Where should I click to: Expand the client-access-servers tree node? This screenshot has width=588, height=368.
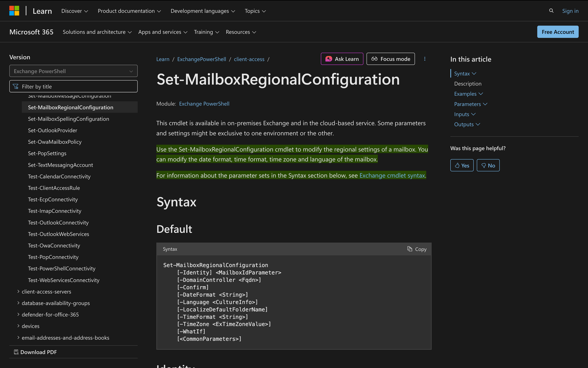pyautogui.click(x=18, y=292)
